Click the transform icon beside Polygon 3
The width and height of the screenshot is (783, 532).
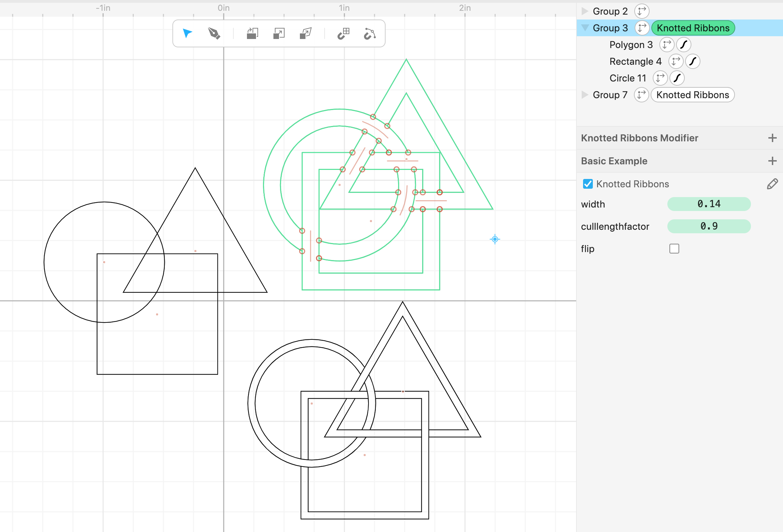667,45
